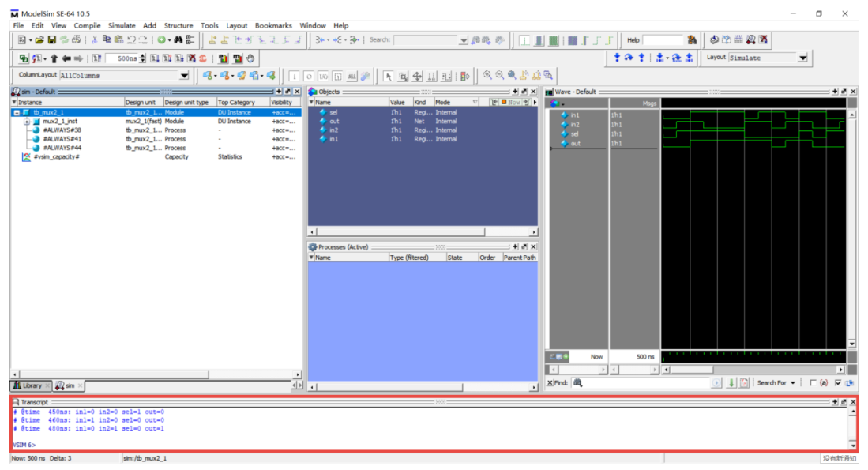Click the Insert Cursor icon in wave toolbar
Viewport: 868px width, 470px height.
pyautogui.click(x=212, y=39)
